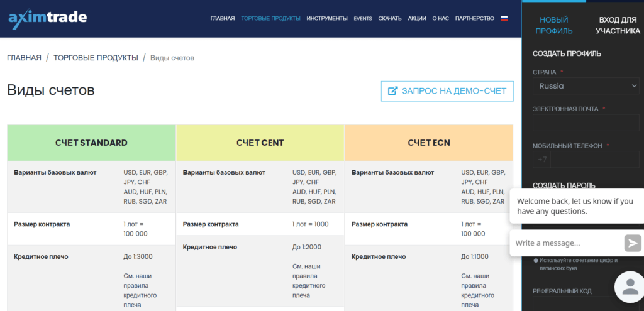Click the СОЗДАТЬ ПРОФИЛЬ heading

(x=567, y=53)
